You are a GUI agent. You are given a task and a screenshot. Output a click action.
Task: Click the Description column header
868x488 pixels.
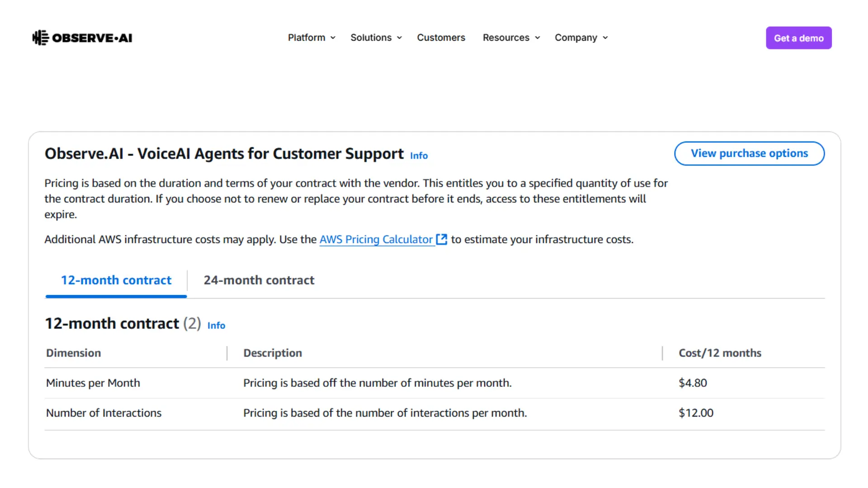tap(273, 353)
